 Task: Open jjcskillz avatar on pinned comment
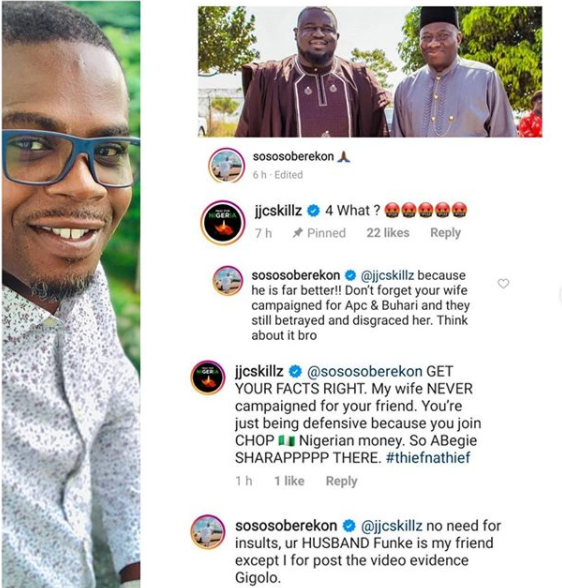coord(223,222)
